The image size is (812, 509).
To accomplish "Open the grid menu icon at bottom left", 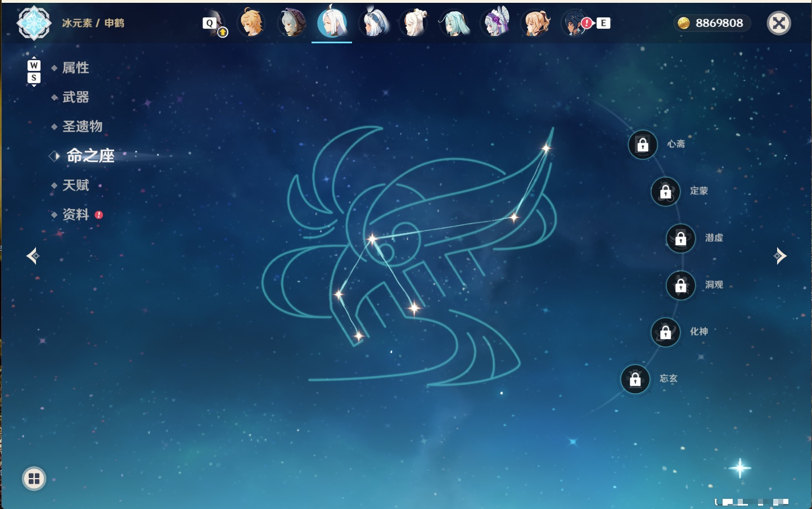I will pos(34,479).
